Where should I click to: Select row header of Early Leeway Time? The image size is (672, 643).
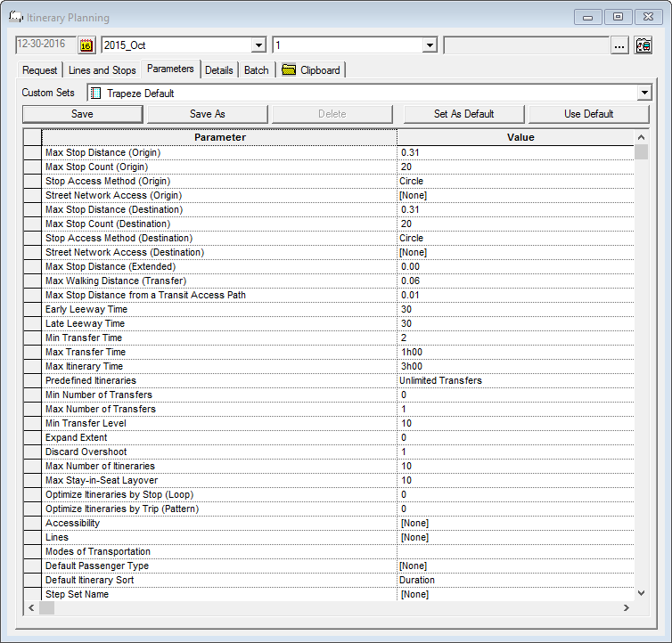(33, 310)
